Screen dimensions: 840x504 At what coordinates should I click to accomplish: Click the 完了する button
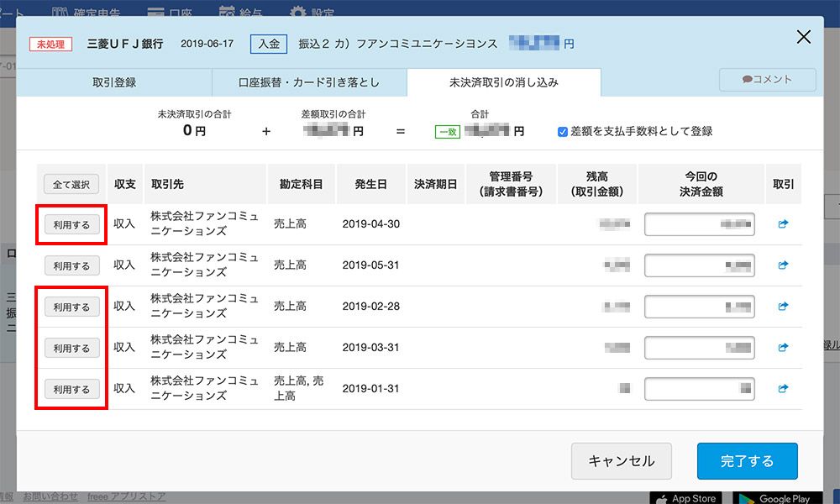748,461
